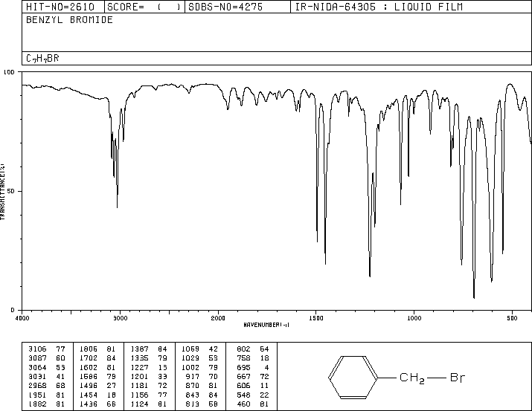Click the 500 wavenumber axis label
532x411 pixels.
[x=512, y=318]
